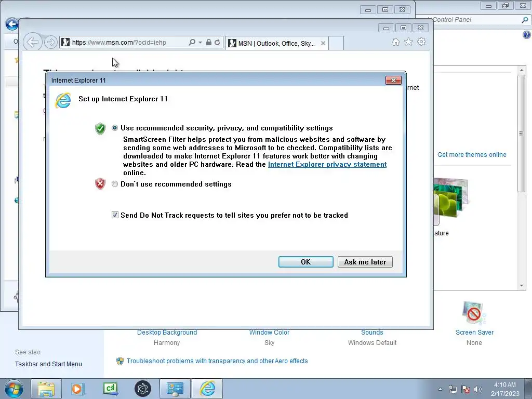Click the volume speaker tray icon
Screen dimensions: 532x399
click(x=478, y=389)
